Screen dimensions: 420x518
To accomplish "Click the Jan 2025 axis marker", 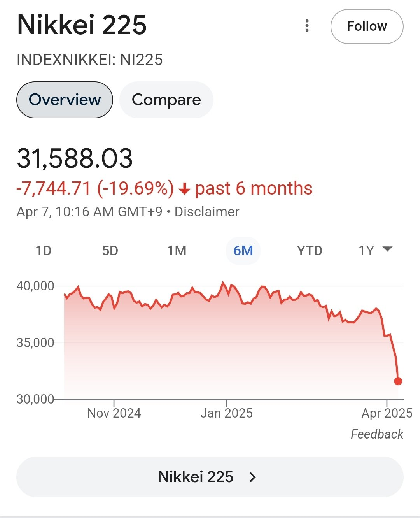I will (226, 413).
